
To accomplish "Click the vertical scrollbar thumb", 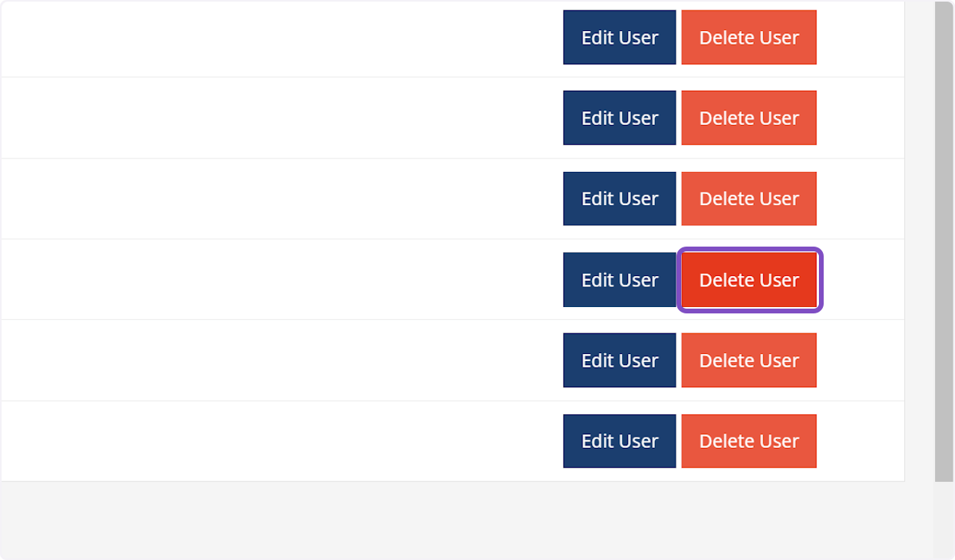I will click(x=944, y=239).
